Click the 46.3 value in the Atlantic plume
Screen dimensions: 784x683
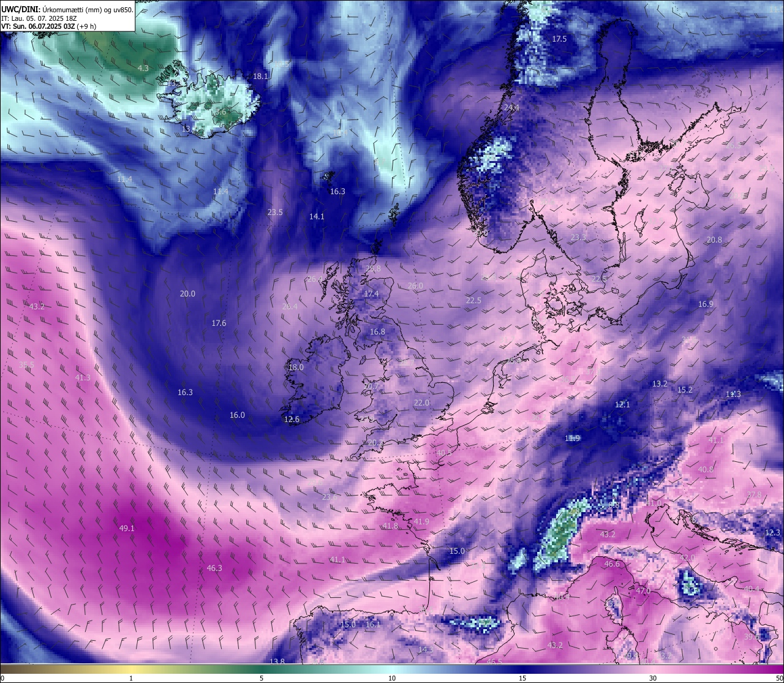(214, 568)
